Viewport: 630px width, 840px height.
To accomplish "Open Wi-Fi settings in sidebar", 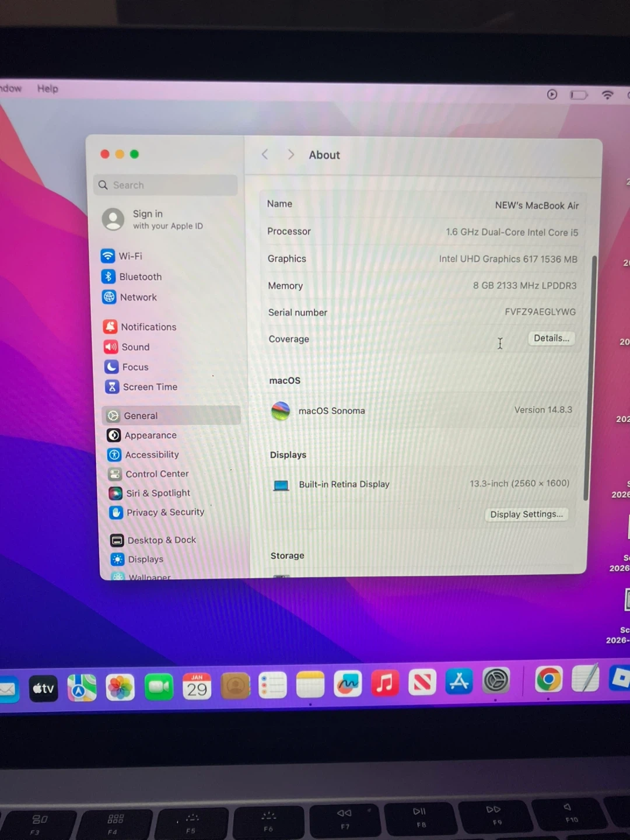I will click(x=129, y=256).
